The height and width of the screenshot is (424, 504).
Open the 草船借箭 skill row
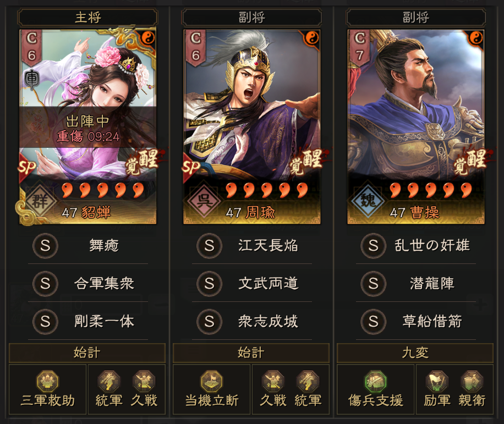[416, 321]
